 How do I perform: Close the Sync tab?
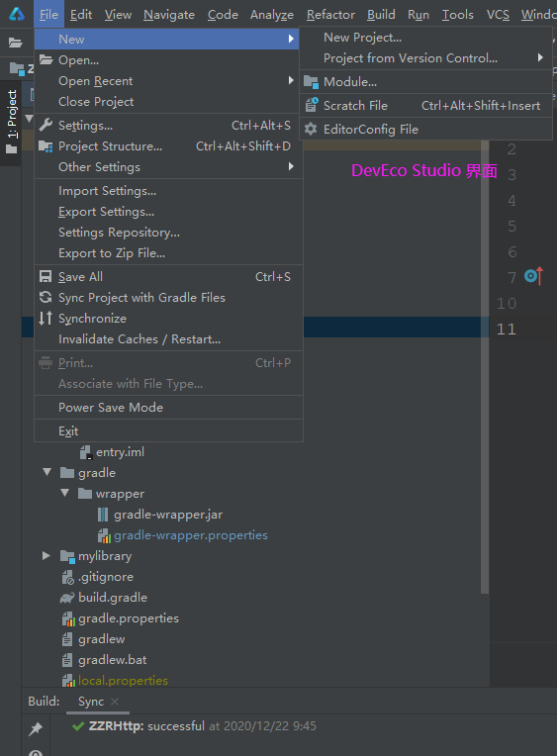point(115,702)
